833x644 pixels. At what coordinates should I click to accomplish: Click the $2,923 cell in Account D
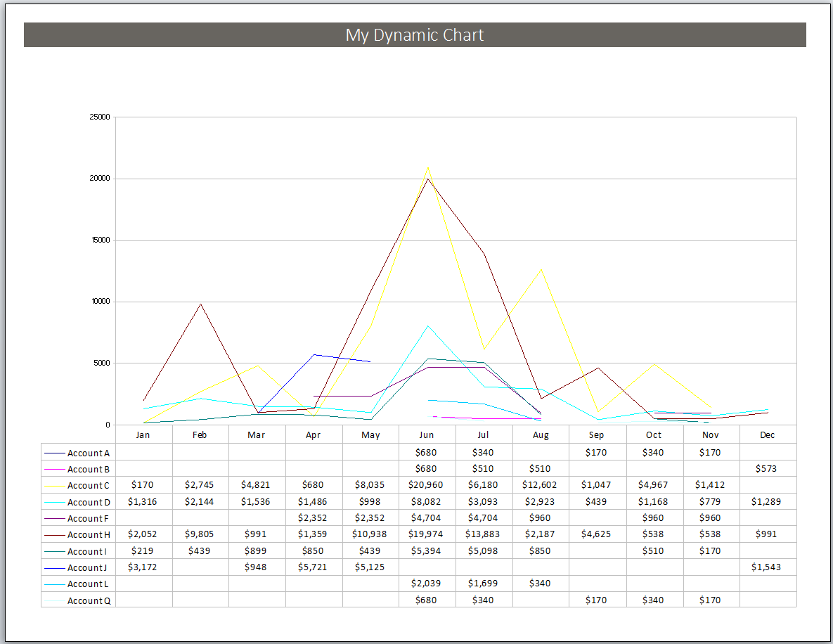click(x=539, y=501)
